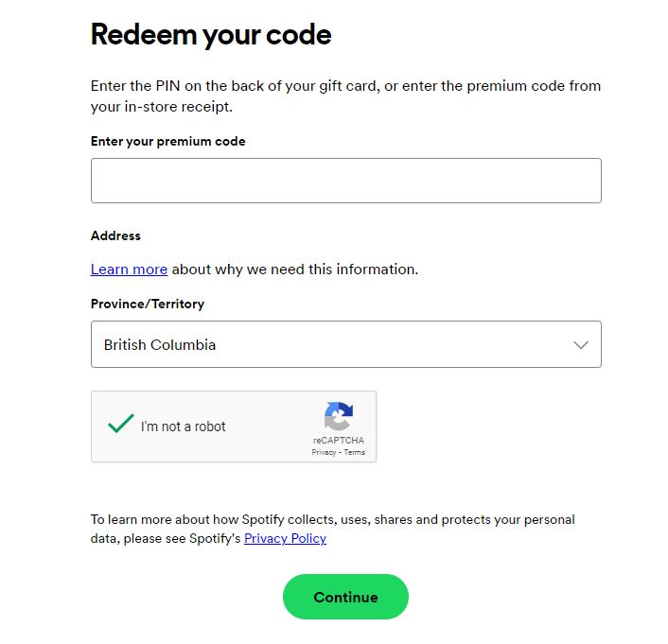Click the Address section label
This screenshot has height=644, width=668.
115,235
